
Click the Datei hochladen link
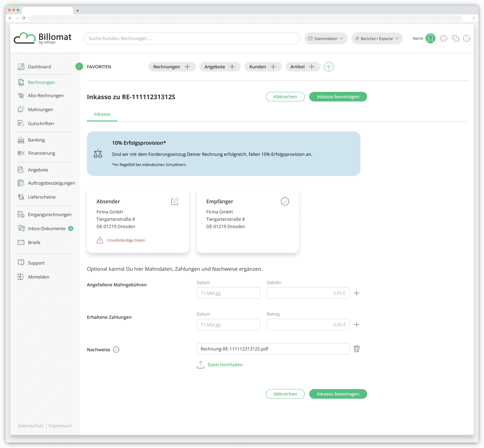tap(225, 365)
